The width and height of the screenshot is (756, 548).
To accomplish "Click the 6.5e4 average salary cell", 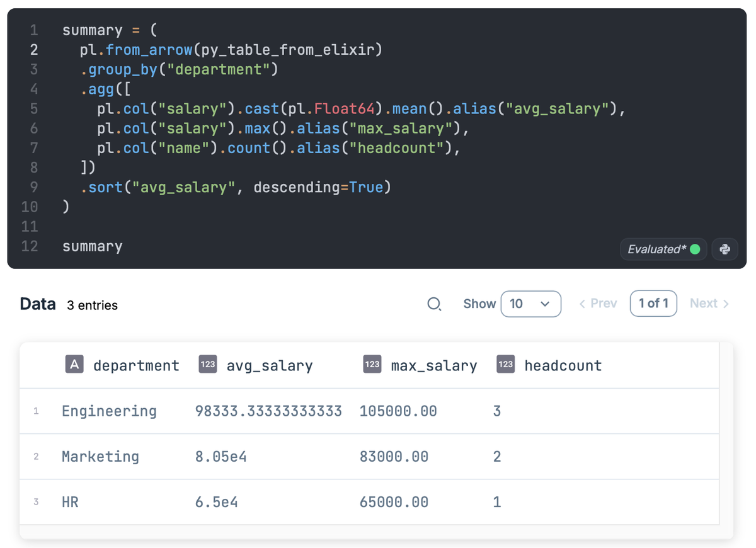I will [216, 502].
